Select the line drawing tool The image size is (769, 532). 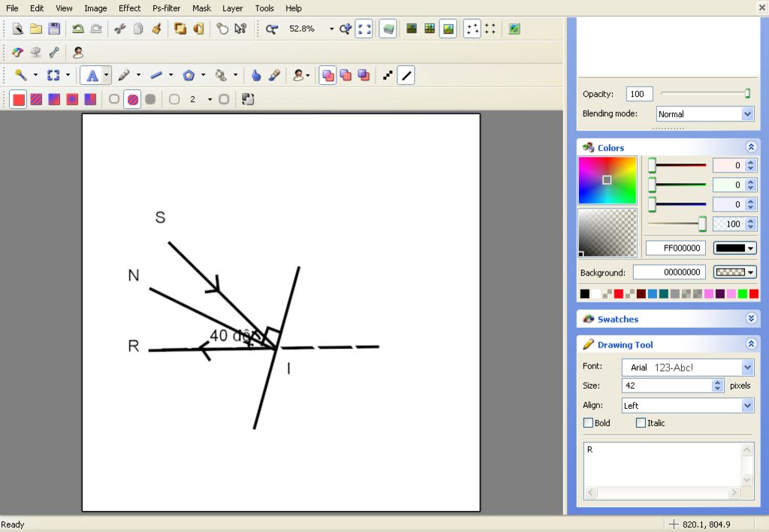(x=156, y=75)
